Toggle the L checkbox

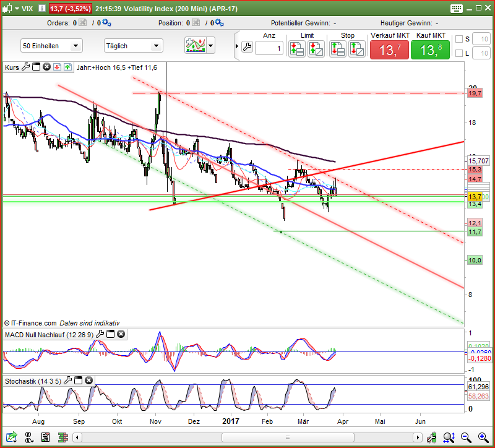click(458, 53)
